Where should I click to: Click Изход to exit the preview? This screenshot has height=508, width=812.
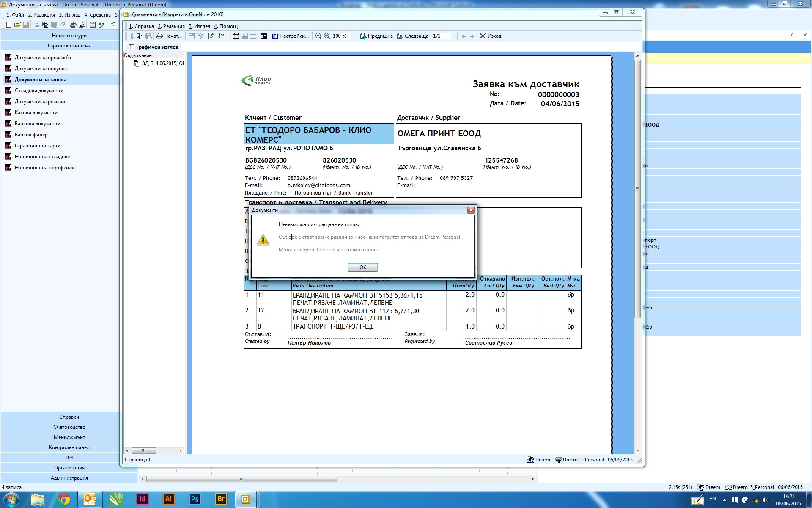[x=491, y=36]
